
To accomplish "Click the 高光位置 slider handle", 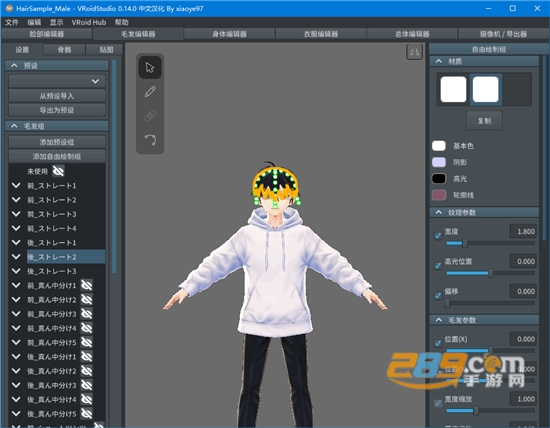I will (x=491, y=273).
